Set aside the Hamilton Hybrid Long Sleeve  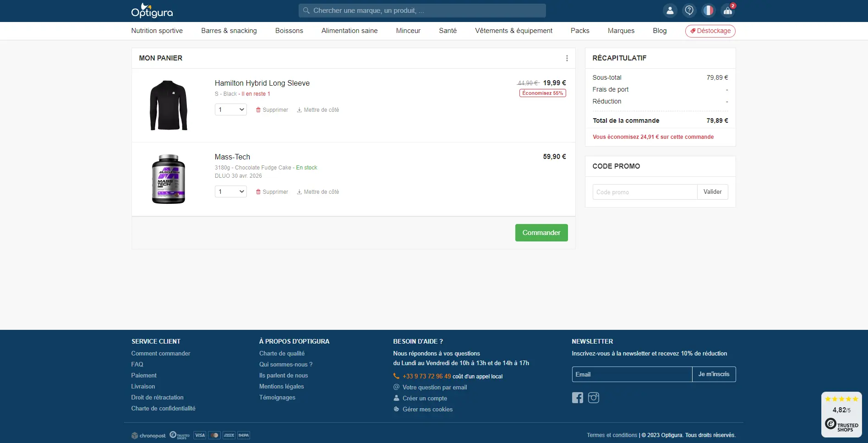click(318, 110)
